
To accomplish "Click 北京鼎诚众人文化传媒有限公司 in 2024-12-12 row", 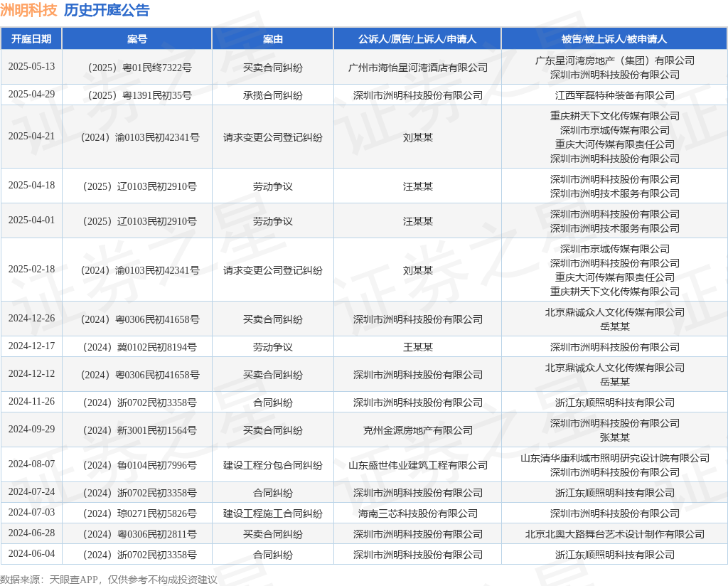I will click(615, 368).
